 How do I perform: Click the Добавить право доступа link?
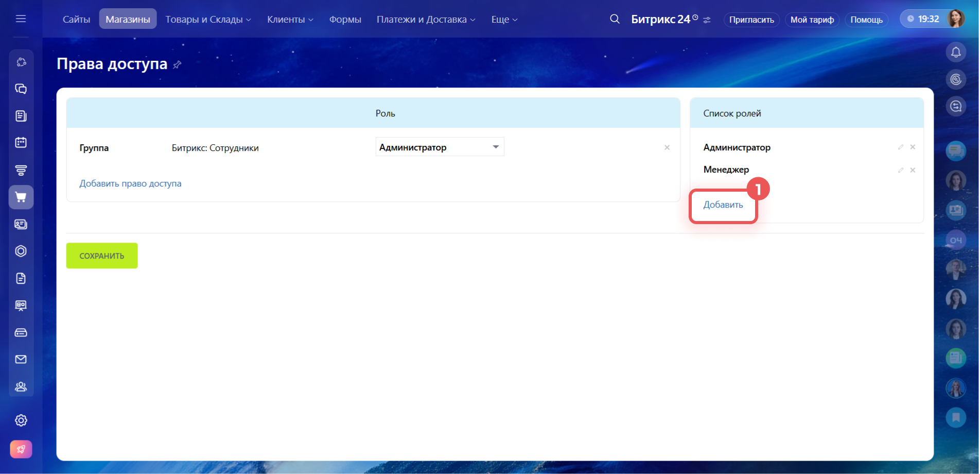[130, 184]
